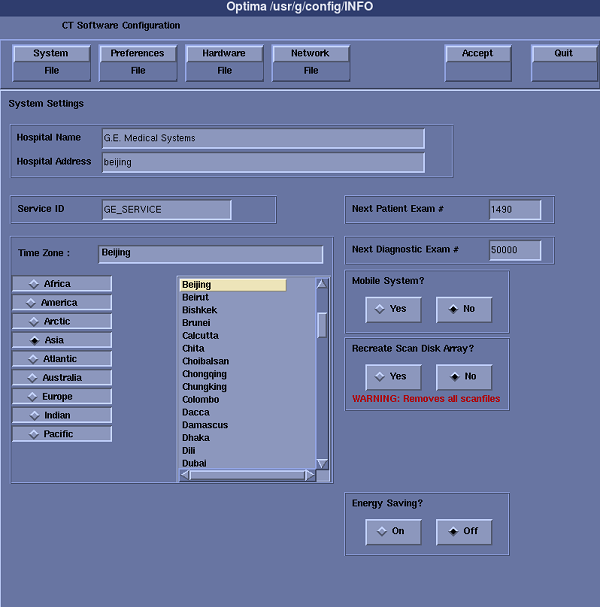Screen dimensions: 600x607
Task: Select the Europe region radio button
Action: click(62, 397)
